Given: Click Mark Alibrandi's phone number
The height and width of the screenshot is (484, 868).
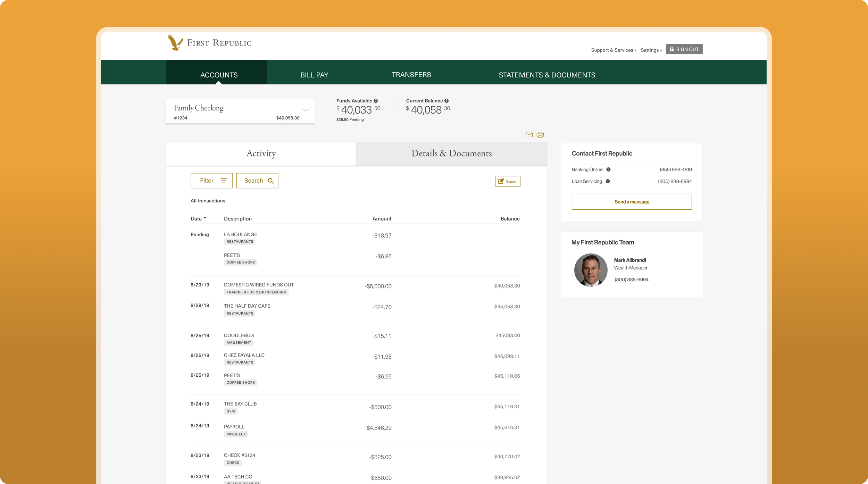Looking at the screenshot, I should pyautogui.click(x=631, y=280).
